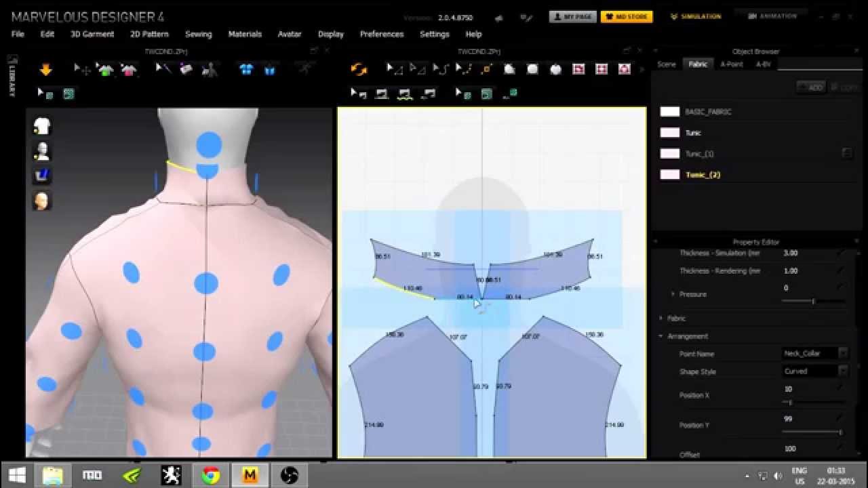The width and height of the screenshot is (868, 488).
Task: Open the 2D Pattern menu
Action: pyautogui.click(x=149, y=34)
